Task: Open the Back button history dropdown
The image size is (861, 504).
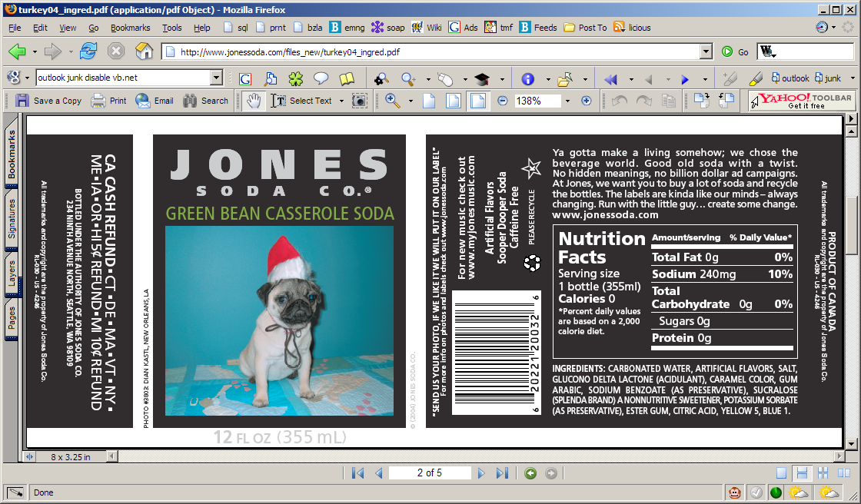Action: point(35,51)
